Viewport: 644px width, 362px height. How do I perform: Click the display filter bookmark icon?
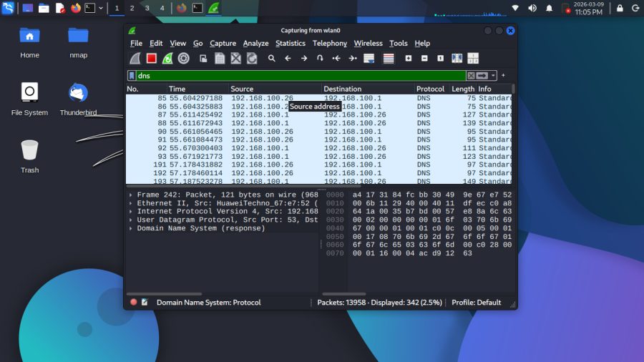(x=132, y=75)
